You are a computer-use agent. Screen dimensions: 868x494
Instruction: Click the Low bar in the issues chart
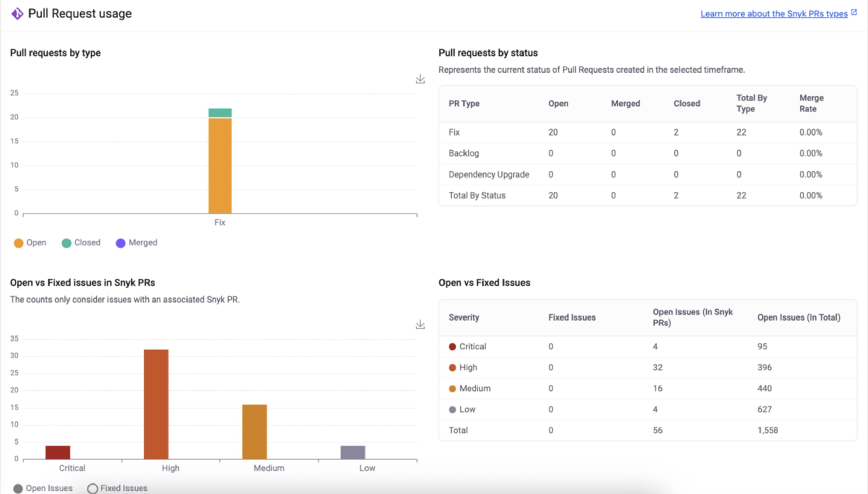pos(353,453)
